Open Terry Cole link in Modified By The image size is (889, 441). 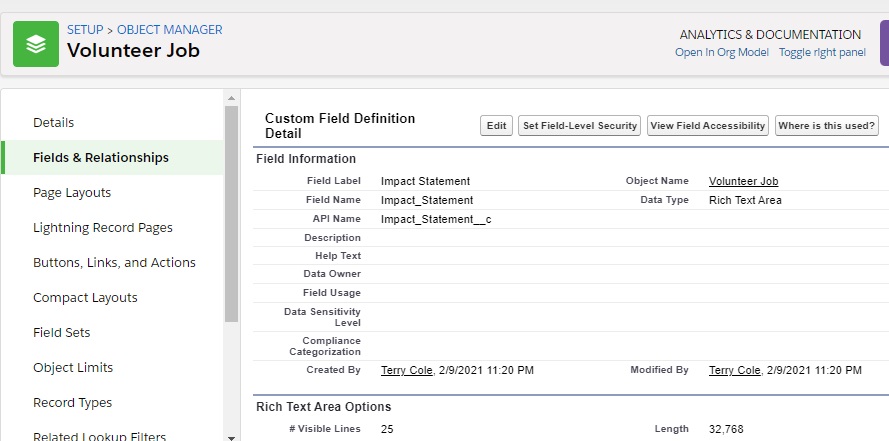[x=734, y=370]
